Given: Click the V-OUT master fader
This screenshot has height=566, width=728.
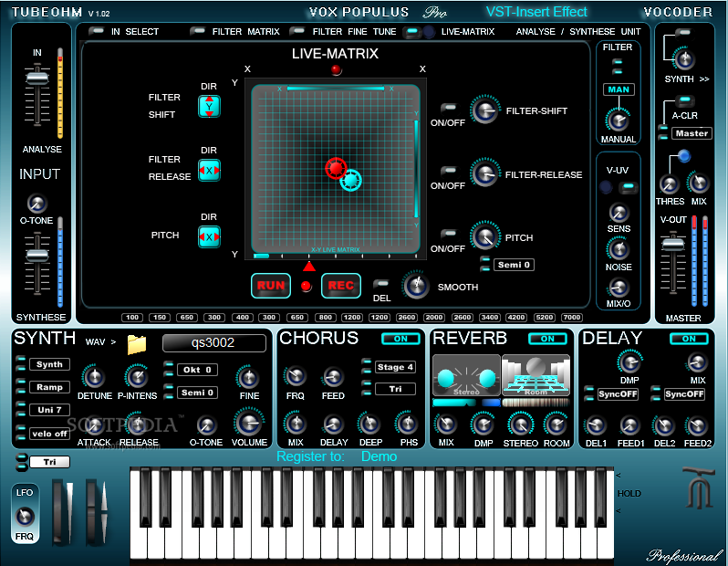Looking at the screenshot, I should 672,244.
